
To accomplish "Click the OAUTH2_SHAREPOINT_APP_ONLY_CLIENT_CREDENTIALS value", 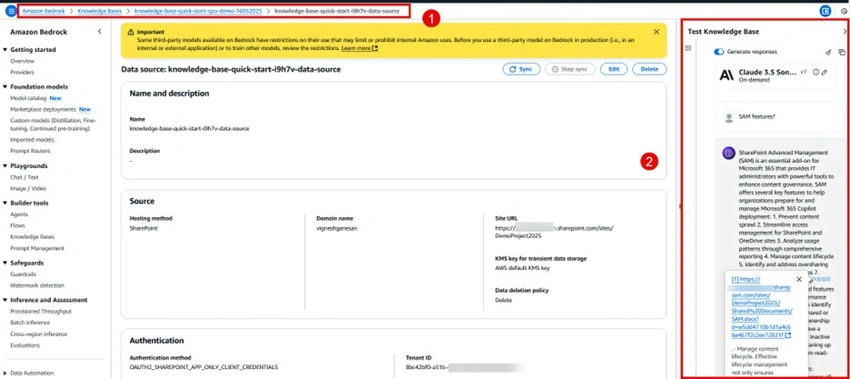I will [204, 367].
